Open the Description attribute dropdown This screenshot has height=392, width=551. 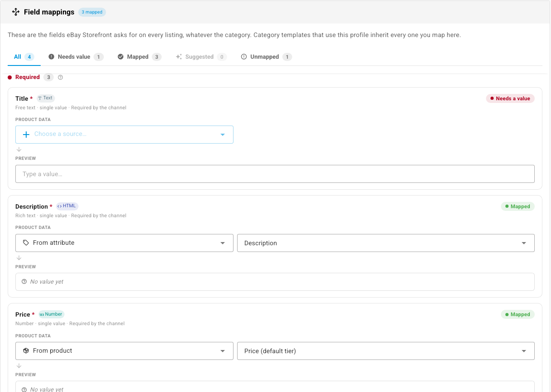386,243
